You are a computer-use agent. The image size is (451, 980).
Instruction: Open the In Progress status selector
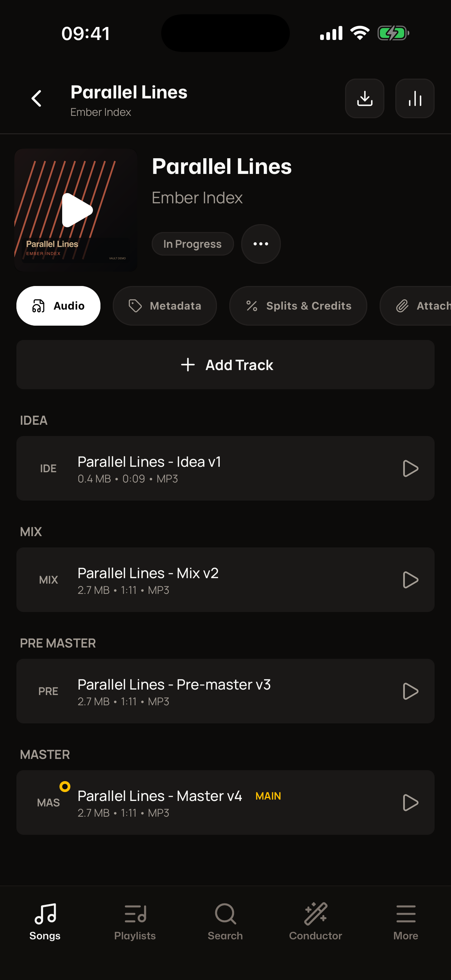pyautogui.click(x=192, y=244)
